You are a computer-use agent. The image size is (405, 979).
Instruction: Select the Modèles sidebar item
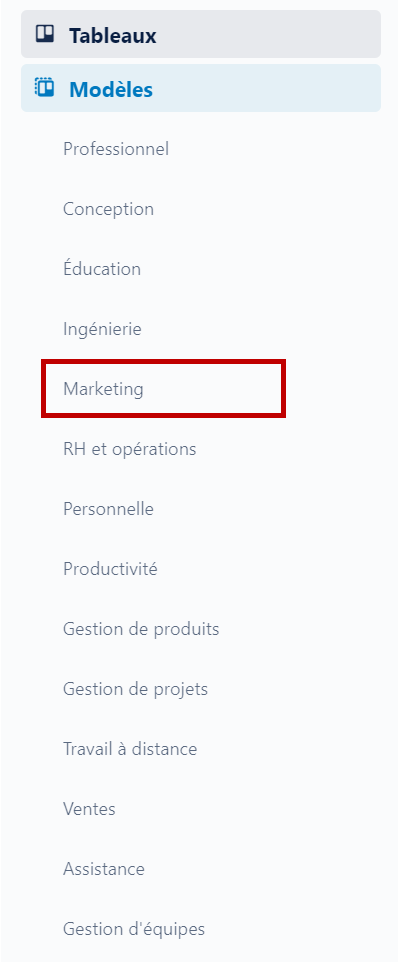point(201,88)
